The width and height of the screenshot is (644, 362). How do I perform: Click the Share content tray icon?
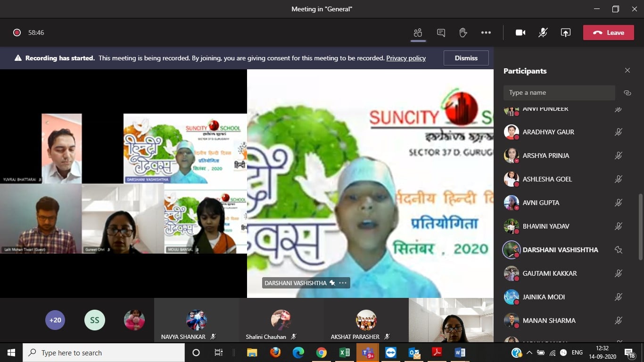point(565,33)
